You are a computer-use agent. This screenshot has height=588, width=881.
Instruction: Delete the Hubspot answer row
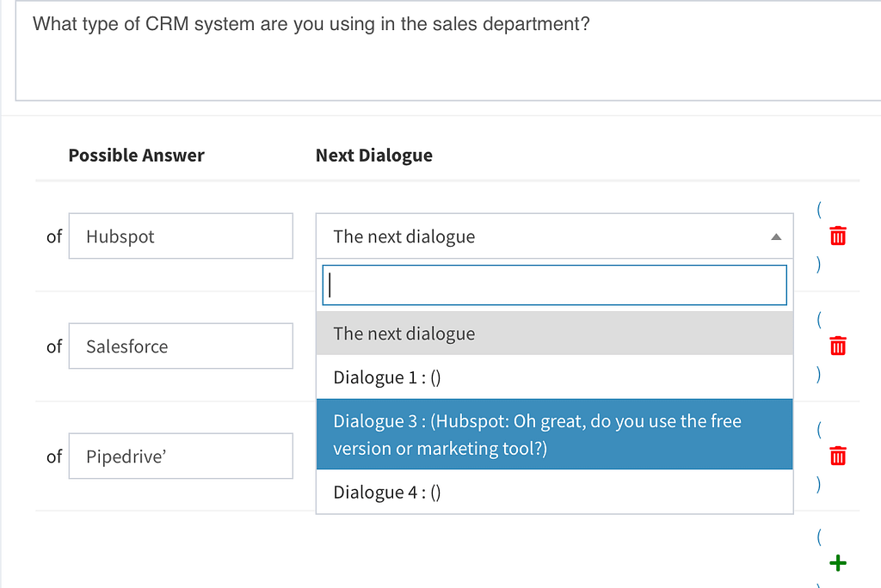click(x=838, y=236)
